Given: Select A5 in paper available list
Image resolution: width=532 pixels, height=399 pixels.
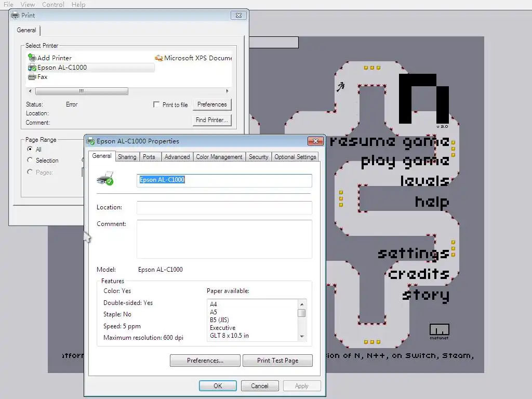Looking at the screenshot, I should pyautogui.click(x=214, y=312).
